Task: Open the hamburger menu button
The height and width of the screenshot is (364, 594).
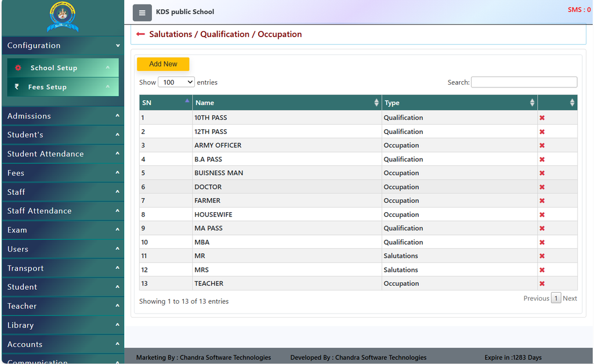Action: pos(142,13)
